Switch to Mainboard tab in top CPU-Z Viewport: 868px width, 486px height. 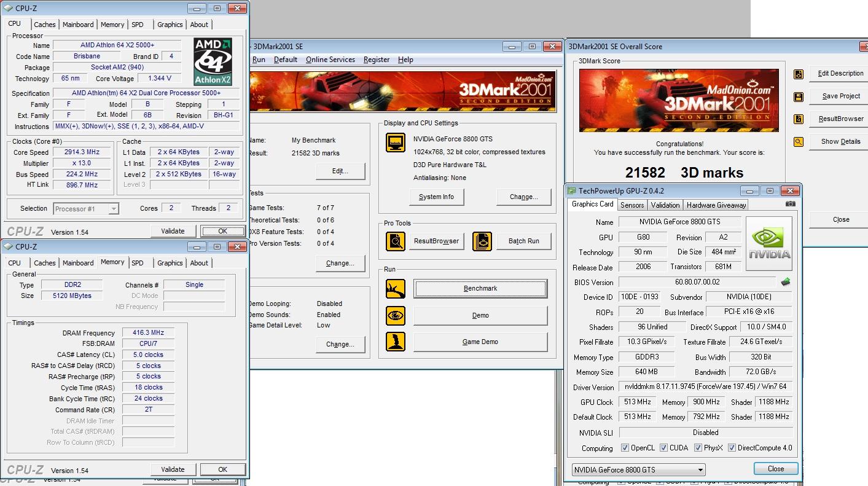78,25
